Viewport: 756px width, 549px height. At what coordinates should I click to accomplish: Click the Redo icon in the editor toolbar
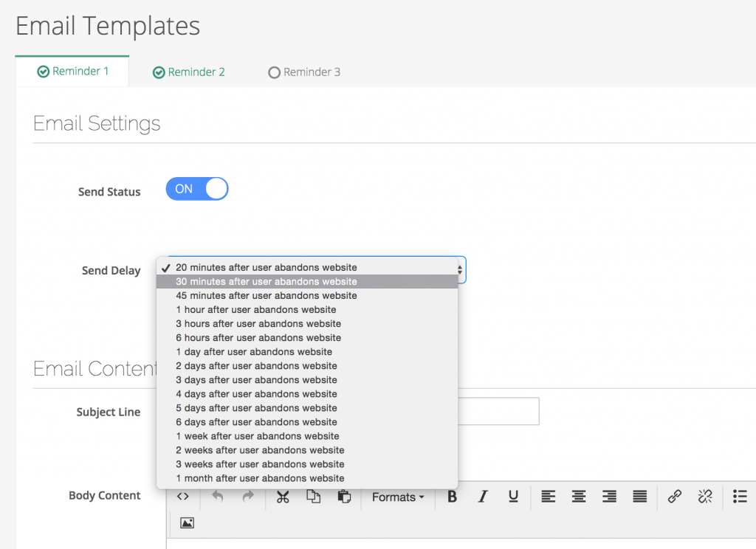(x=247, y=497)
